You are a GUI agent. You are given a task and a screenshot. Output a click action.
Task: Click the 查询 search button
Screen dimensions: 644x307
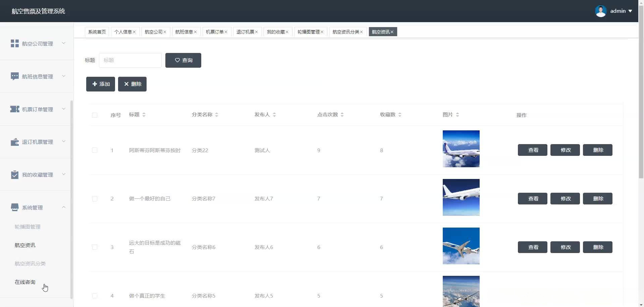point(183,60)
